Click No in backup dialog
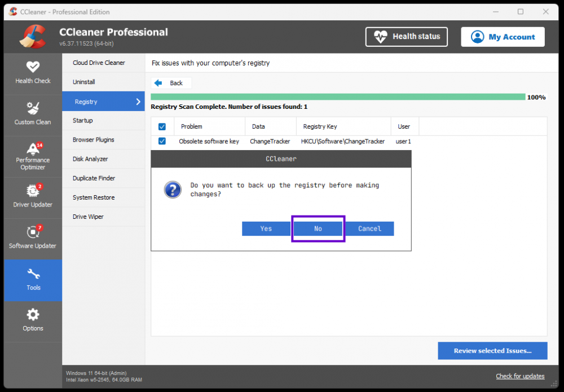The height and width of the screenshot is (392, 564). pyautogui.click(x=318, y=229)
